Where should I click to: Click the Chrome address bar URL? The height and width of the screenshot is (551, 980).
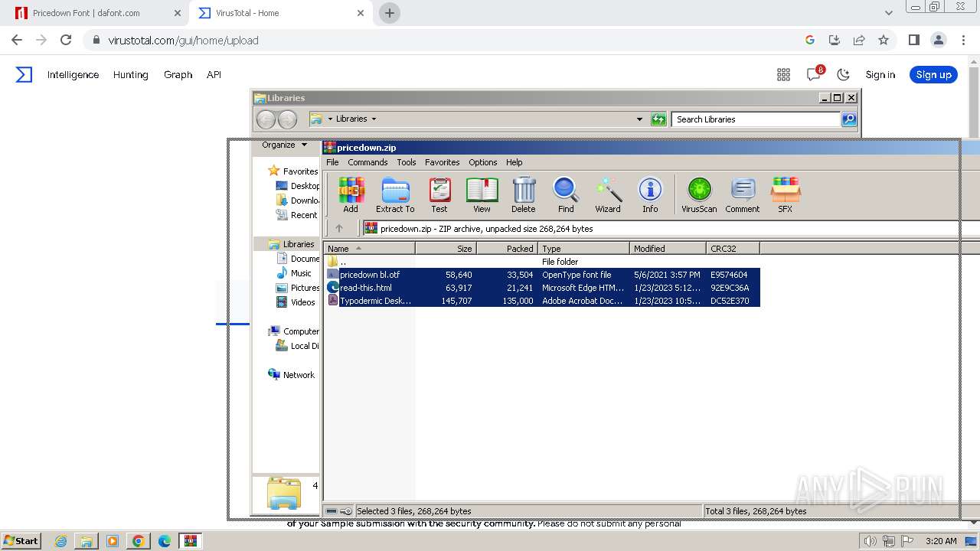click(x=183, y=41)
